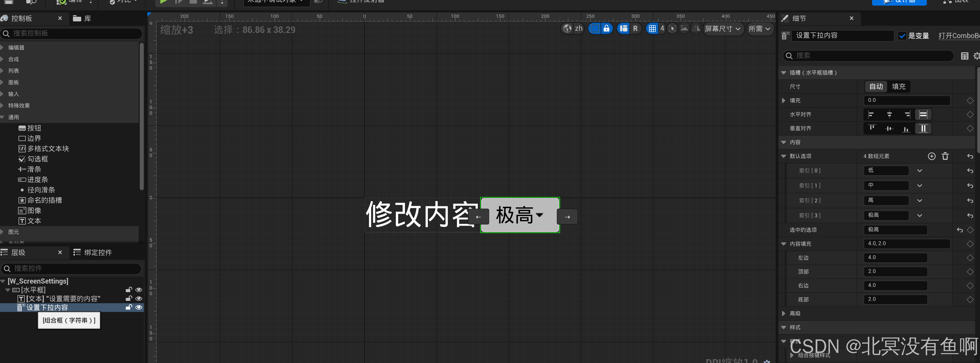Open the 屏幕尺寸 dropdown
The image size is (980, 363).
coord(722,29)
